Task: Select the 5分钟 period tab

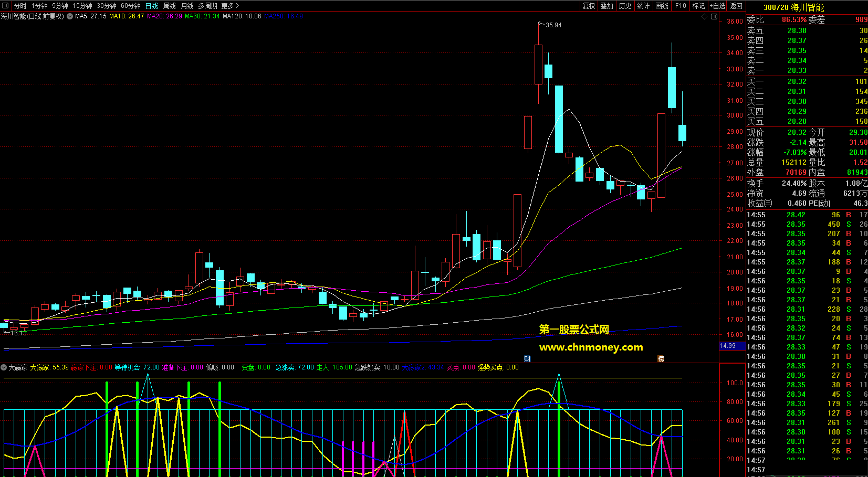Action: tap(60, 6)
